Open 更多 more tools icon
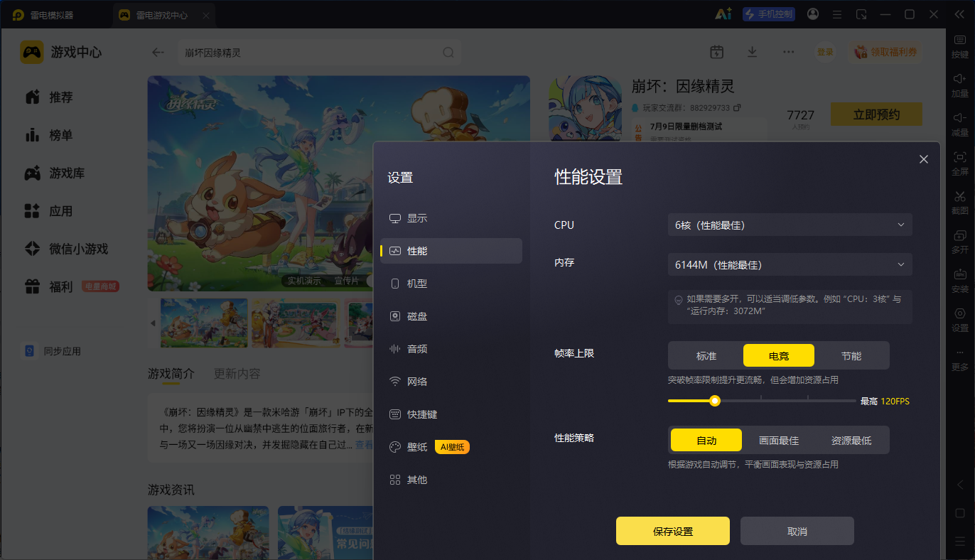Viewport: 975px width, 560px height. [x=960, y=352]
